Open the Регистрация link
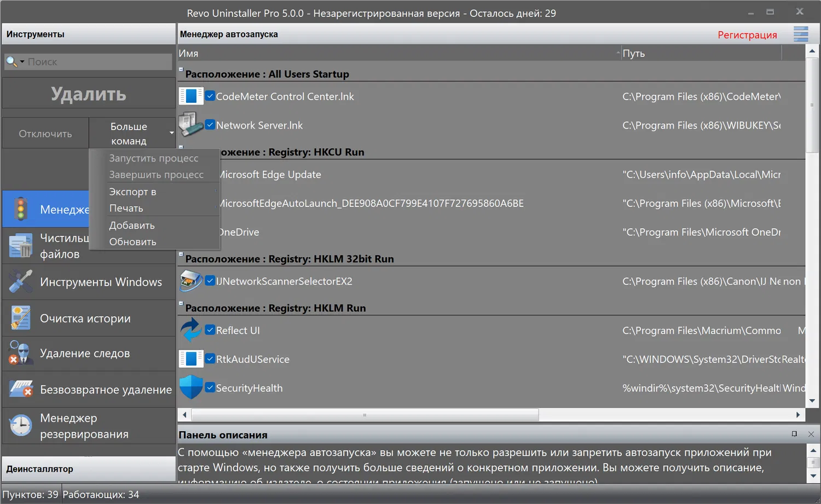This screenshot has width=821, height=504. 747,34
